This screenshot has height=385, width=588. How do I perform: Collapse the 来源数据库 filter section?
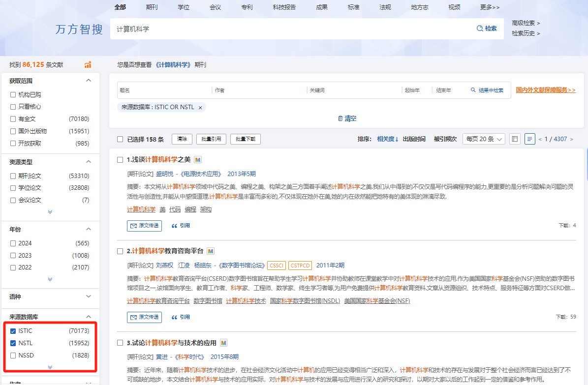(89, 317)
